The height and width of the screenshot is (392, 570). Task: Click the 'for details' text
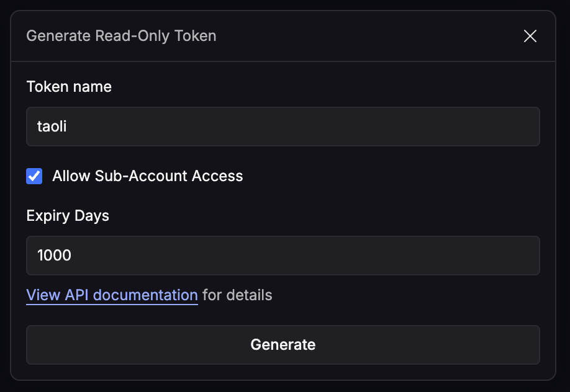(237, 295)
